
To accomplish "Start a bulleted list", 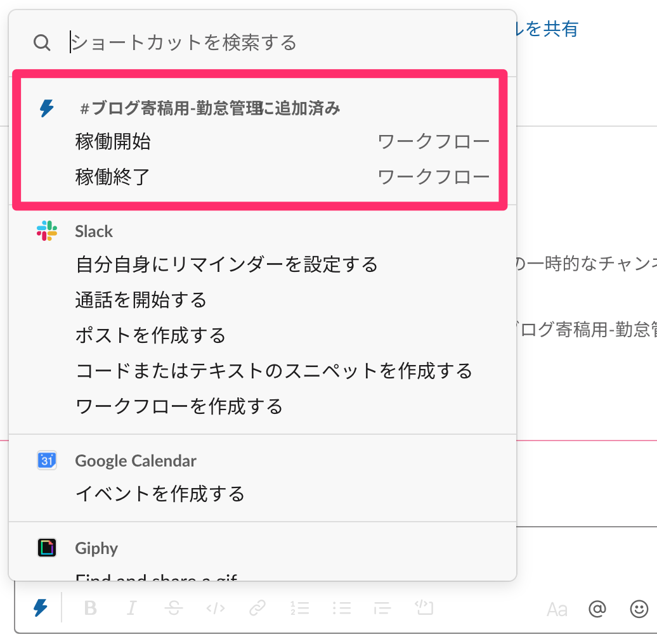I will click(341, 609).
